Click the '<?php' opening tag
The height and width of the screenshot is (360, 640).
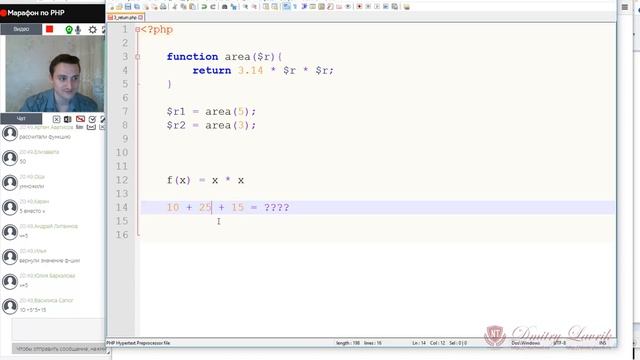[157, 30]
